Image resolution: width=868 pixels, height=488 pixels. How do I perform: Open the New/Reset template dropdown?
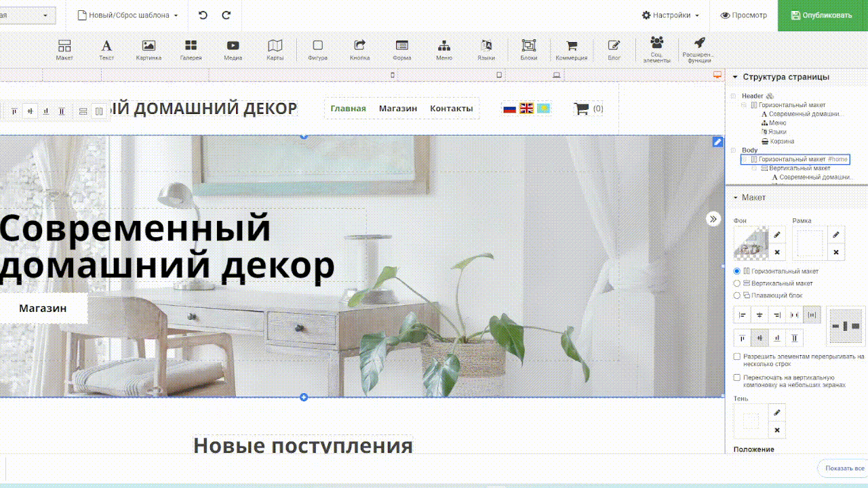pos(128,15)
